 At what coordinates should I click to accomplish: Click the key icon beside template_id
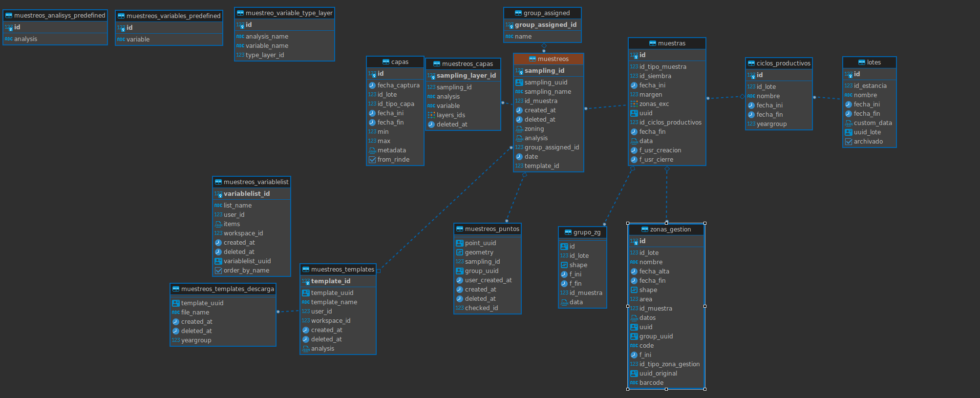click(306, 282)
